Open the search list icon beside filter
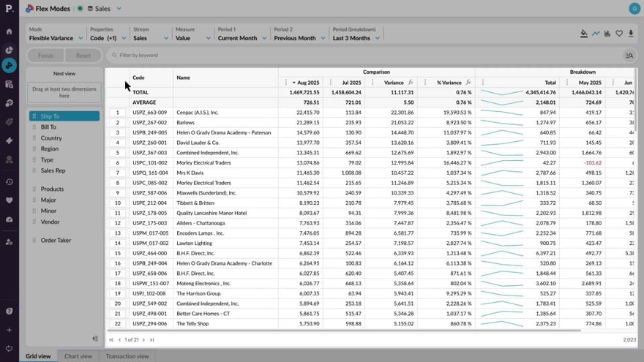The image size is (644, 362). (x=629, y=56)
